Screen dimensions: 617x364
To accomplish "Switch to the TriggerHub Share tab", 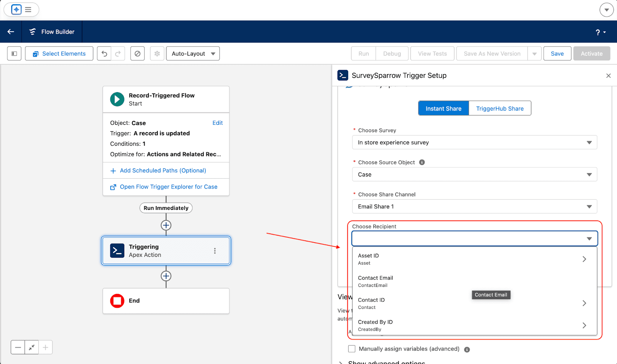I will click(500, 109).
